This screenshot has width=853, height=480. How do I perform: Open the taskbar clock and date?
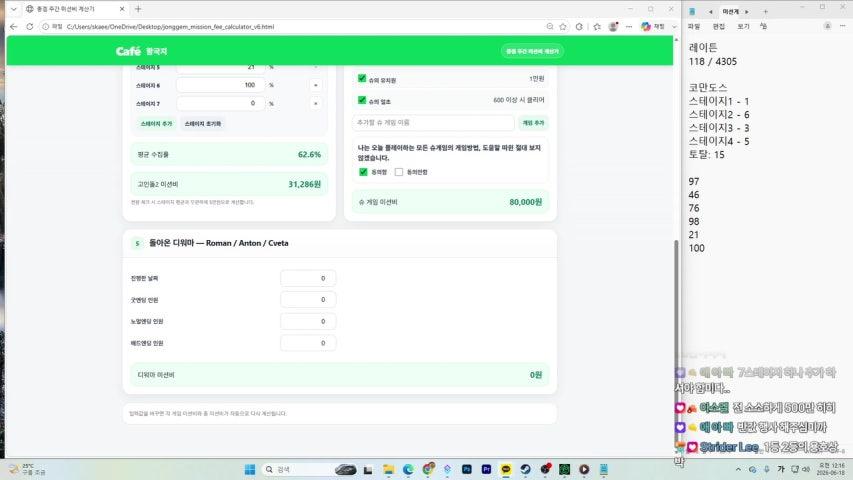click(832, 469)
